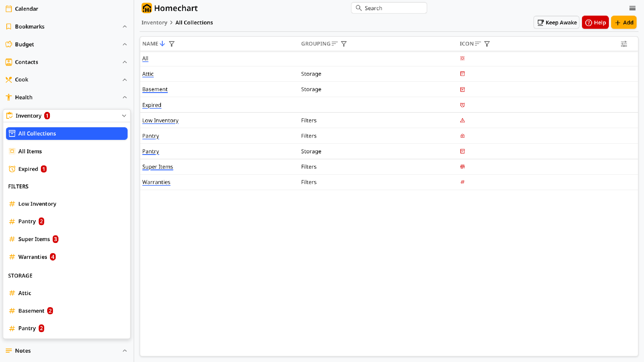This screenshot has width=644, height=362.
Task: Open the Attic collection link
Action: (x=148, y=74)
